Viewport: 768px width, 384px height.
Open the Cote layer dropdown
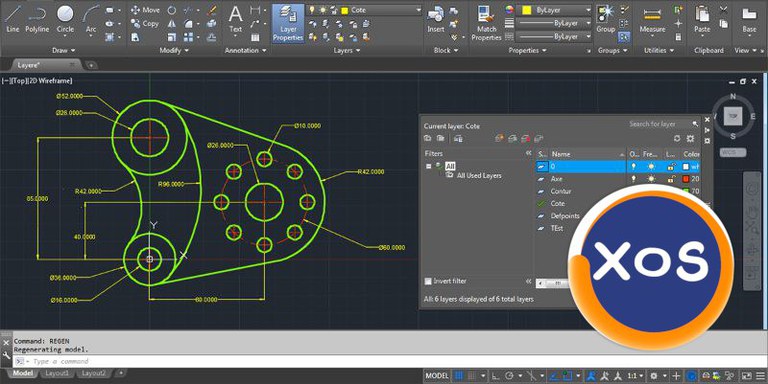tap(364, 10)
